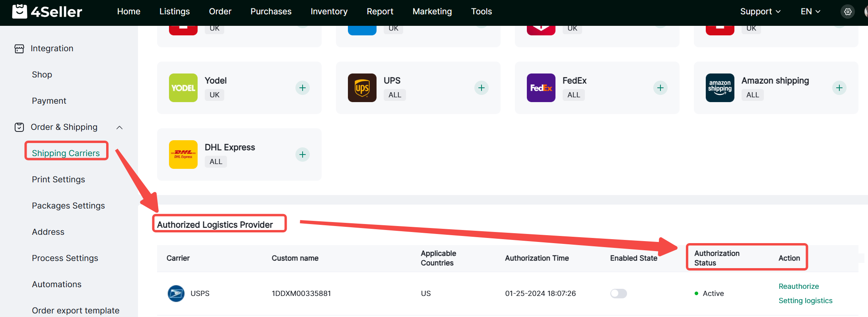
Task: Open Setting logistics for USPS
Action: [805, 301]
